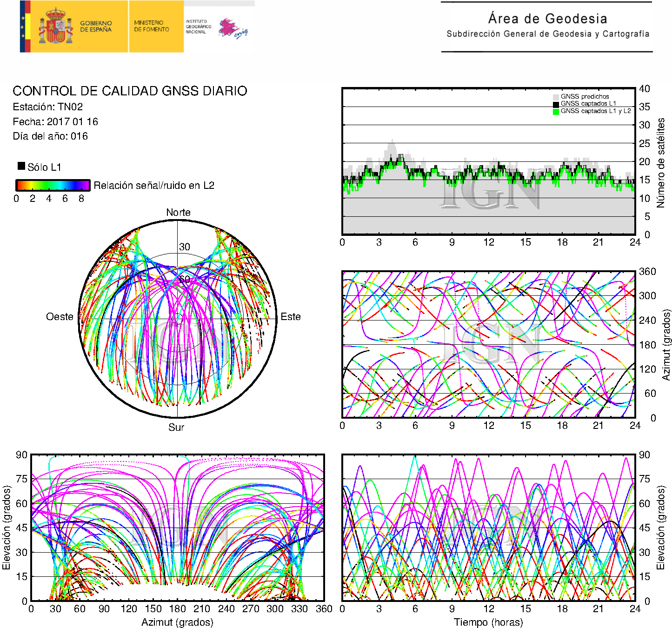Click the black GNSS captados L1 legend marker
The height and width of the screenshot is (628, 672).
click(556, 104)
